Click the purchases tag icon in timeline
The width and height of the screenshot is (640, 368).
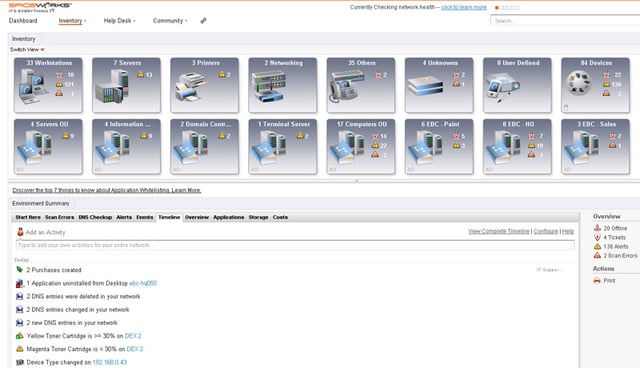pyautogui.click(x=19, y=270)
